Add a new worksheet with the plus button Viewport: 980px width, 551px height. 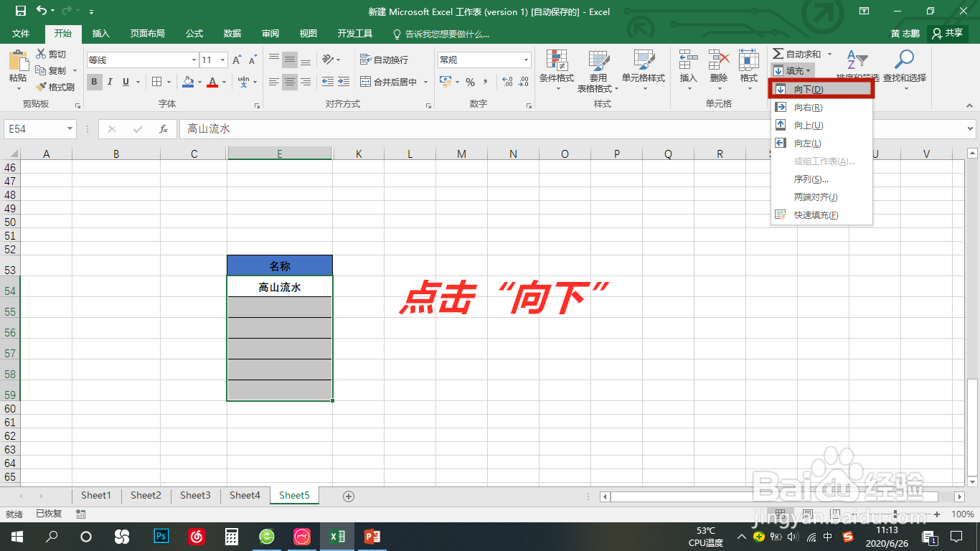tap(349, 495)
